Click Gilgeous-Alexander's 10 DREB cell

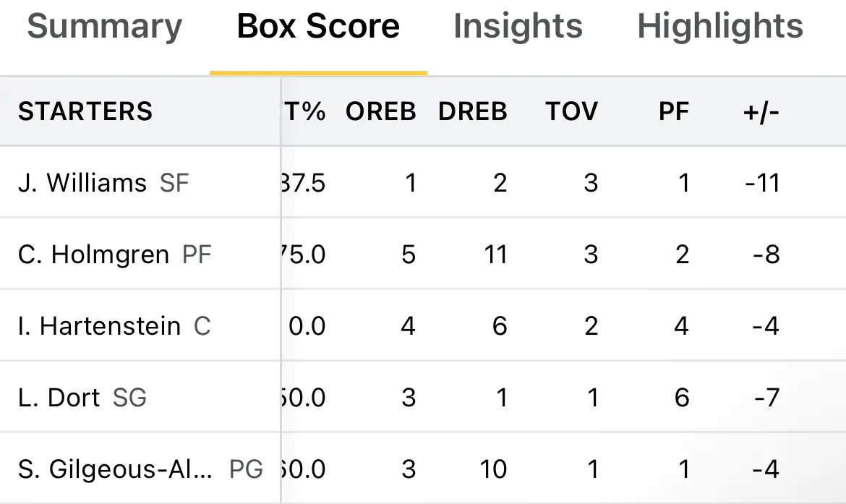494,469
